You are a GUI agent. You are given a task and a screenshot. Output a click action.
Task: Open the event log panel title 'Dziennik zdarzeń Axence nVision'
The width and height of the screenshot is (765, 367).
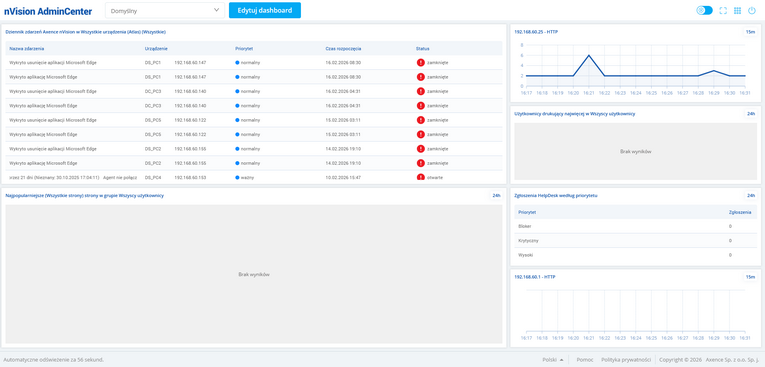pyautogui.click(x=85, y=32)
